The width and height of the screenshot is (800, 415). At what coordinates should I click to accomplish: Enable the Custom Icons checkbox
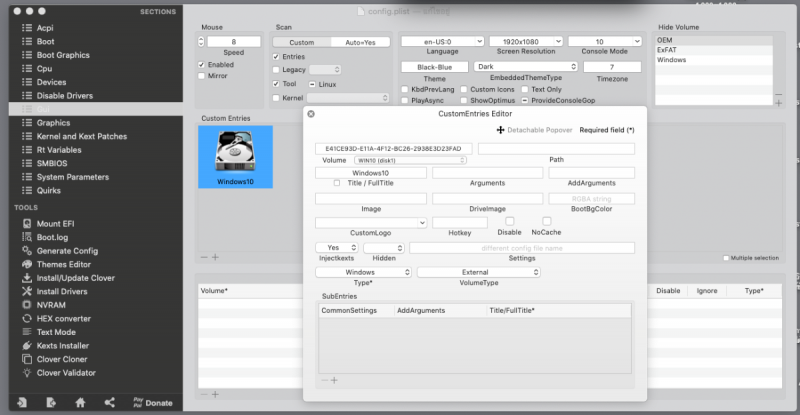464,89
